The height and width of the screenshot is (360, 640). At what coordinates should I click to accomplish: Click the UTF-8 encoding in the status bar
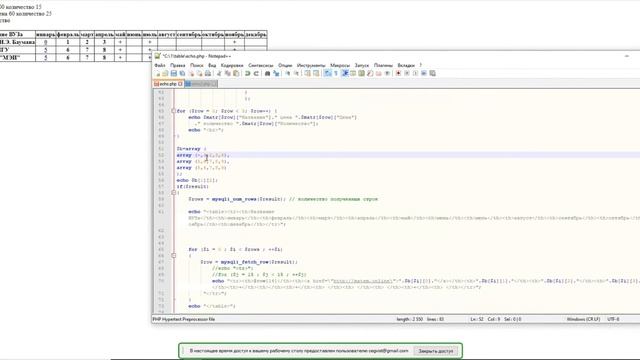tap(613, 319)
